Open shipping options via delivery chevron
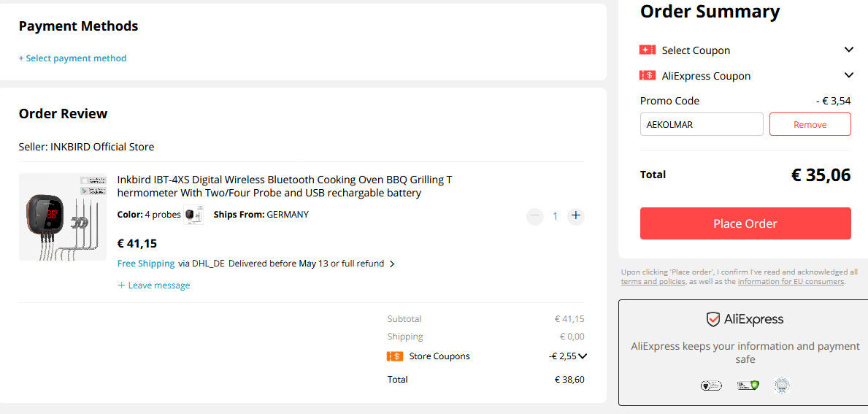The height and width of the screenshot is (414, 868). 392,264
